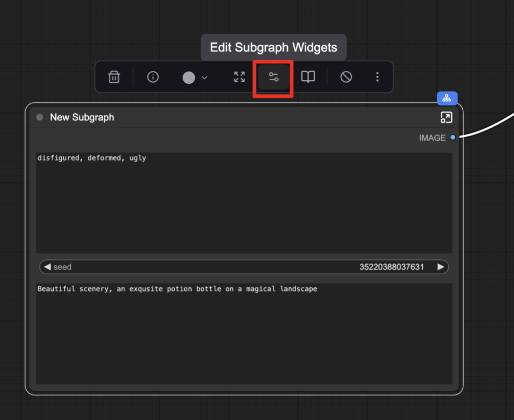Bypass the node with the circle-slash icon
The height and width of the screenshot is (420, 514).
346,77
